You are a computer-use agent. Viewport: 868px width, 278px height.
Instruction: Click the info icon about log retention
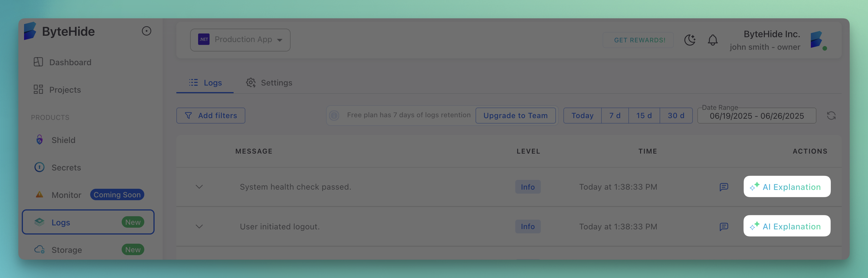pos(334,115)
